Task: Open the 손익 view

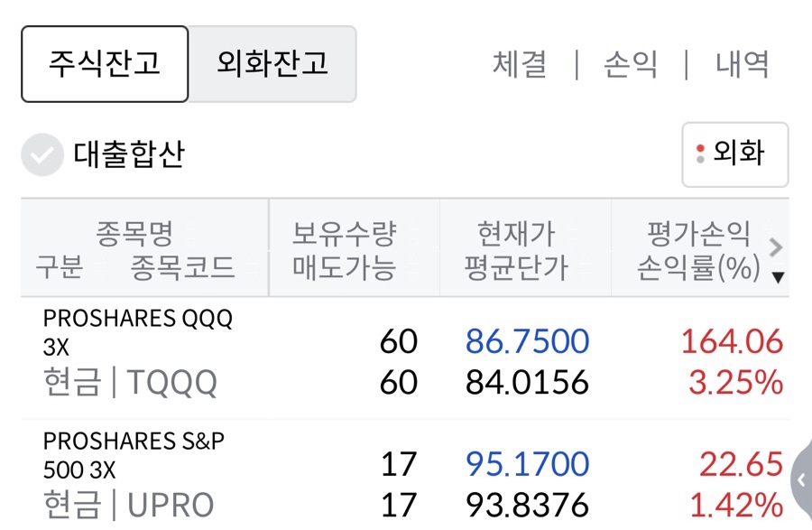Action: (x=631, y=65)
